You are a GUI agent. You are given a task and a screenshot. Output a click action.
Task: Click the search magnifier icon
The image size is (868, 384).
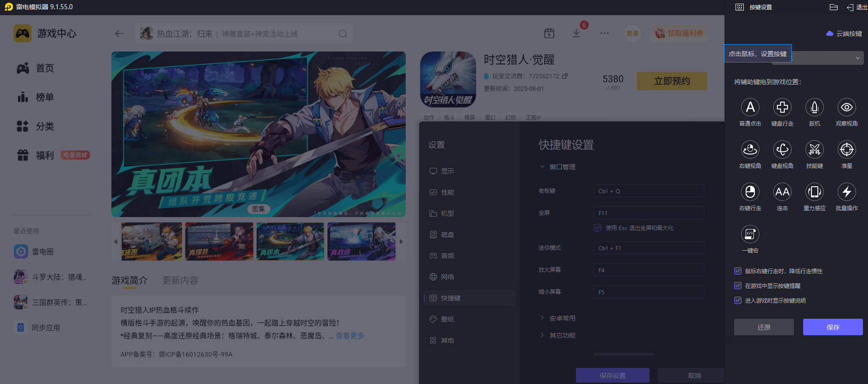pos(343,34)
